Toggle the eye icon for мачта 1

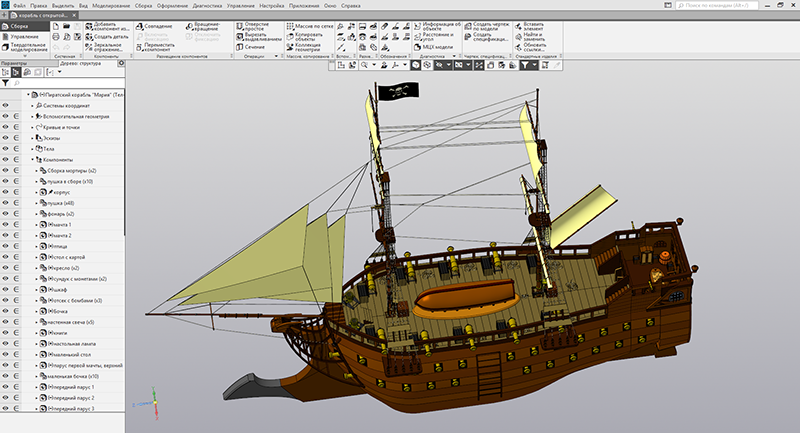[6, 225]
